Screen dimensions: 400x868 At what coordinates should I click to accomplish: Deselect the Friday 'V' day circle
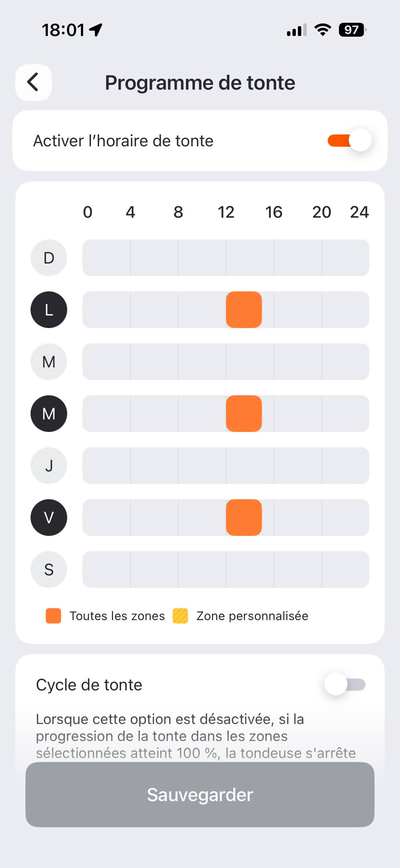[x=49, y=518]
